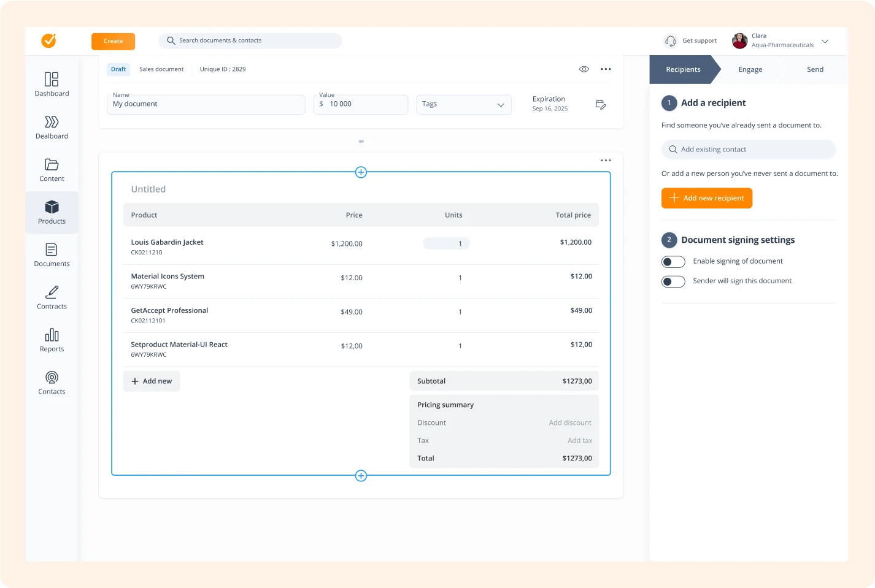
Task: Click units value for GetAccept Professional
Action: (x=460, y=312)
